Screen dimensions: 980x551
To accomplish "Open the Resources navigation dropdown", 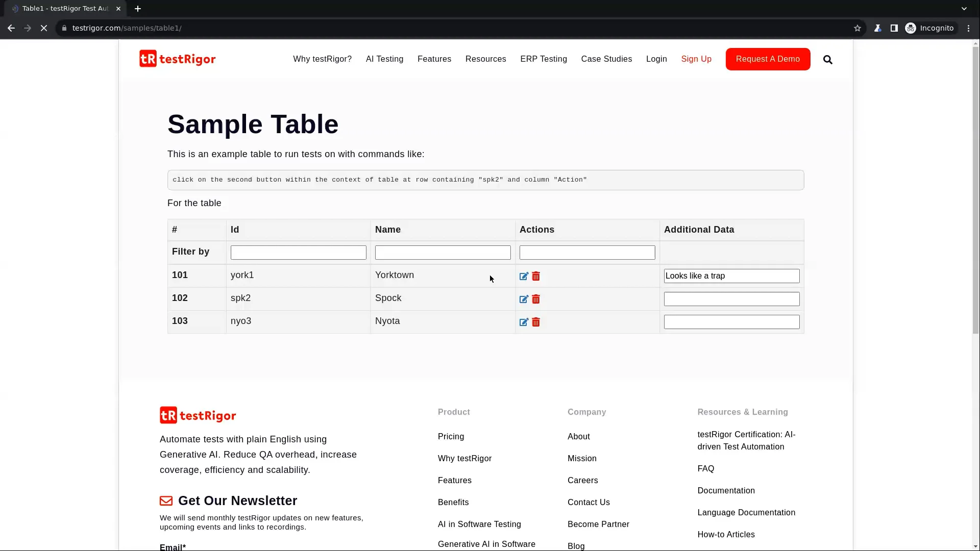I will 485,59.
